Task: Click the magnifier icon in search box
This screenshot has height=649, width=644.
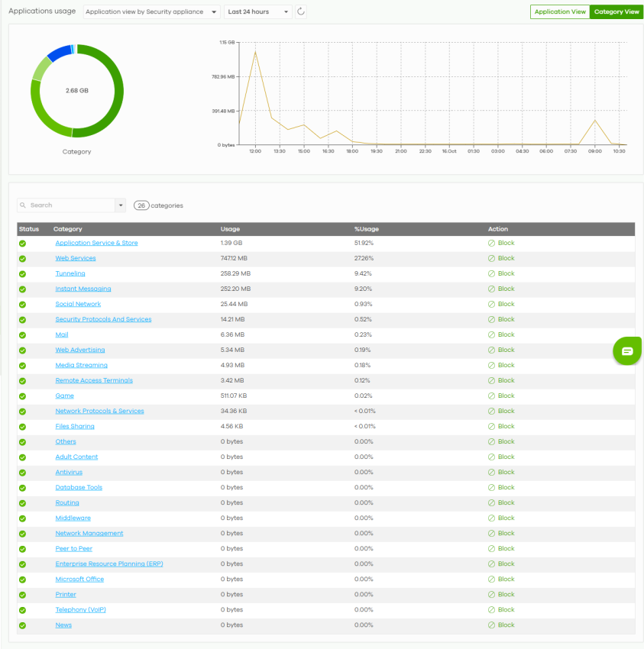Action: point(24,205)
